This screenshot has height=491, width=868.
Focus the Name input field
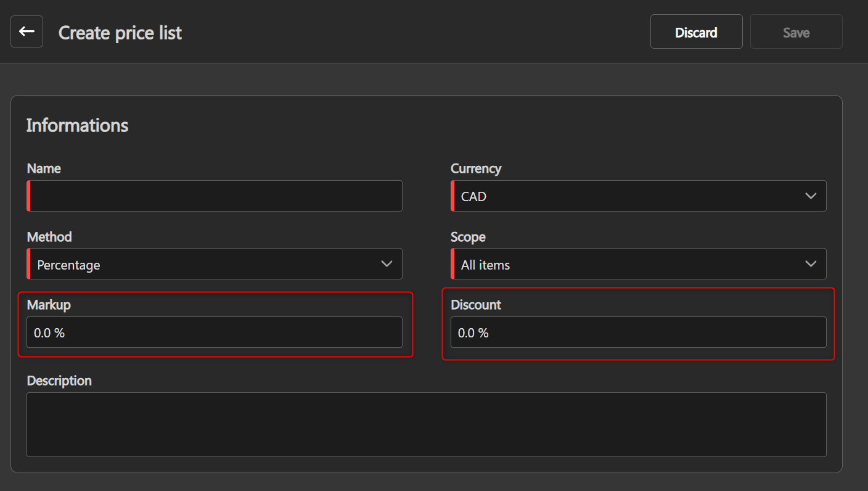[215, 196]
